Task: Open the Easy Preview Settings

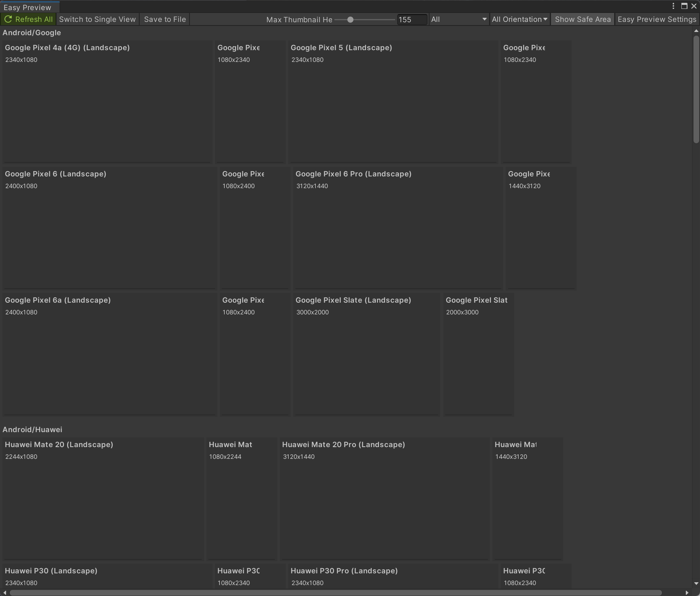Action: point(656,19)
